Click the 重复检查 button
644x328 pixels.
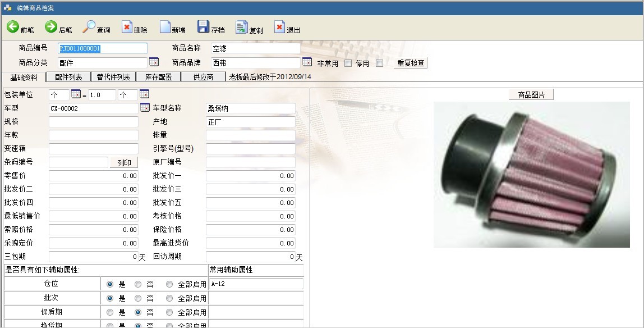(411, 63)
